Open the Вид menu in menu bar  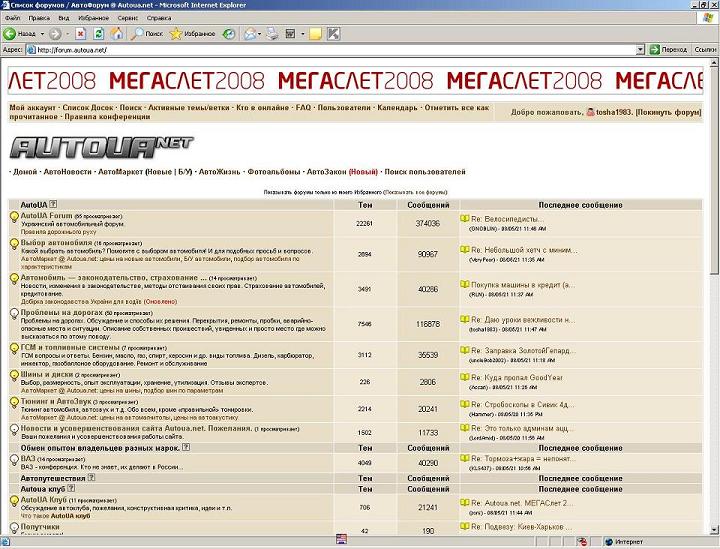64,18
